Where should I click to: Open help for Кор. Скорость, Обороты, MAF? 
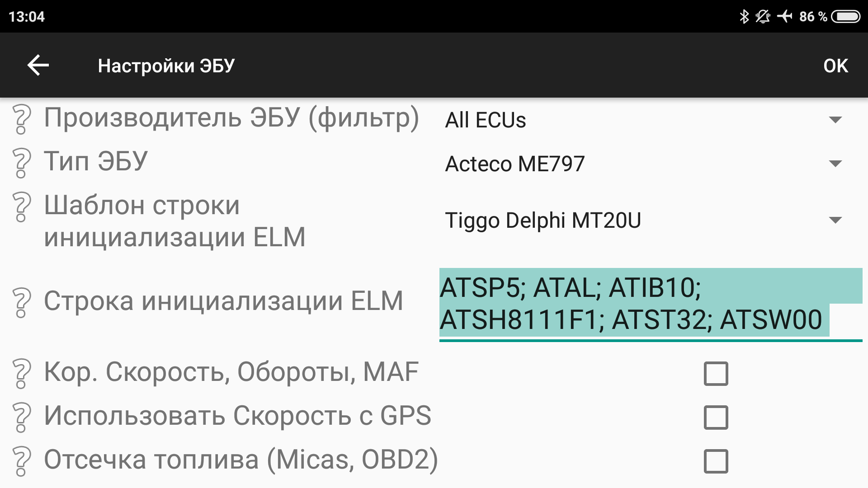tap(21, 374)
